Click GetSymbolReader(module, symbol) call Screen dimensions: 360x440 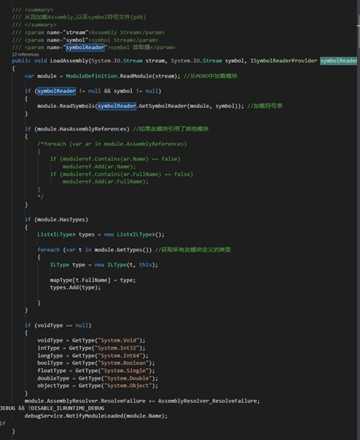click(189, 106)
